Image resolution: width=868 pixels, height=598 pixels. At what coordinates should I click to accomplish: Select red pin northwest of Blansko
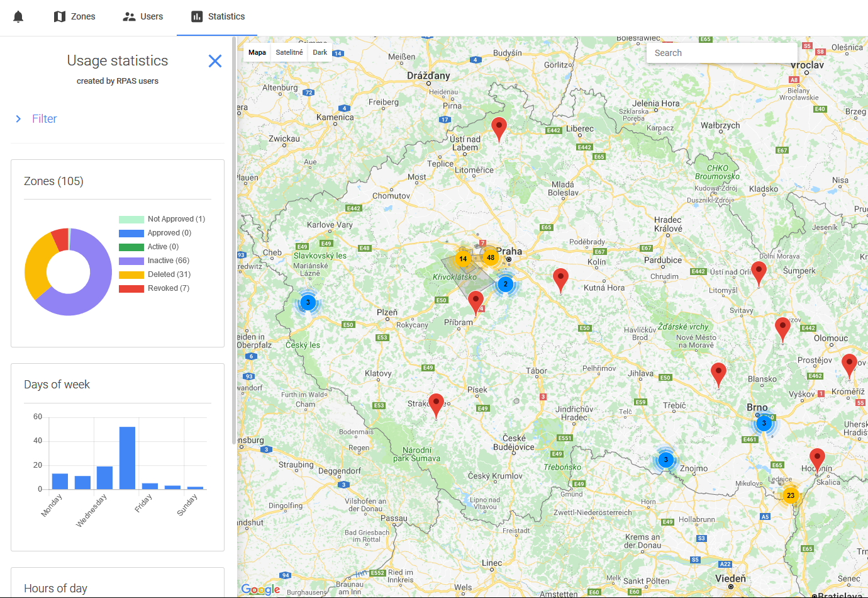[718, 374]
